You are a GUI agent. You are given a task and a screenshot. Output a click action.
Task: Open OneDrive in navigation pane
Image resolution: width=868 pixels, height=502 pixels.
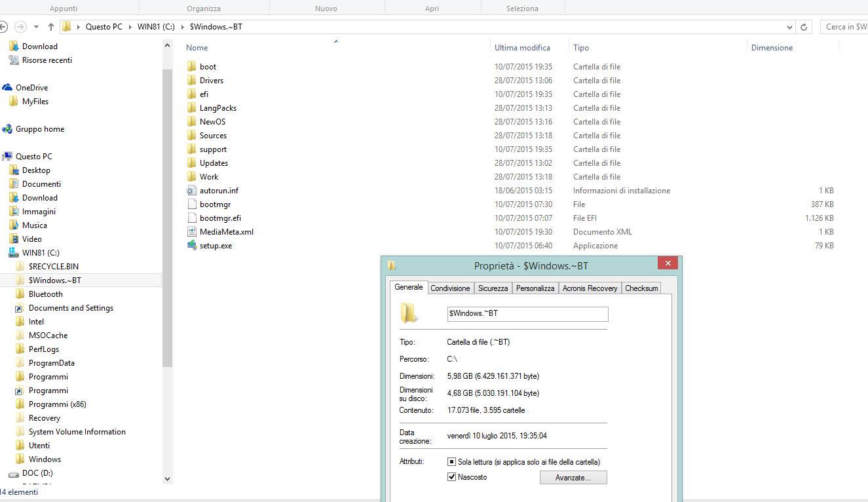pyautogui.click(x=31, y=88)
